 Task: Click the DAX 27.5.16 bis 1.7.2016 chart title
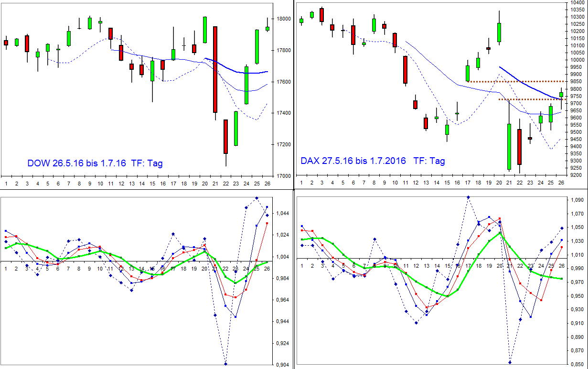point(373,161)
